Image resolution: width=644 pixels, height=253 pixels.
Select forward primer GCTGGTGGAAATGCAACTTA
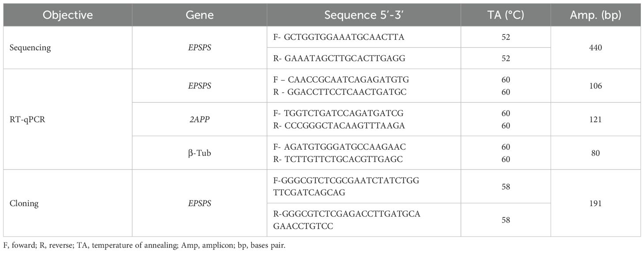point(338,37)
